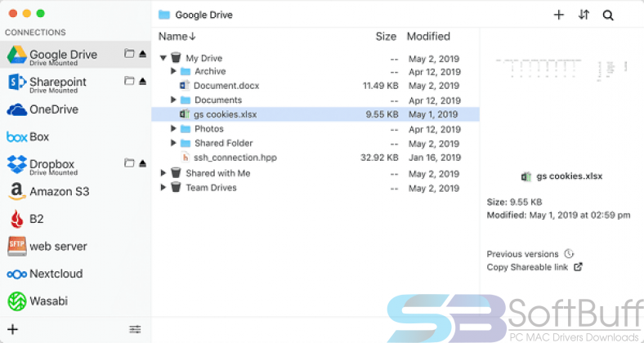Select the ssh_connection.hpp file

(235, 157)
